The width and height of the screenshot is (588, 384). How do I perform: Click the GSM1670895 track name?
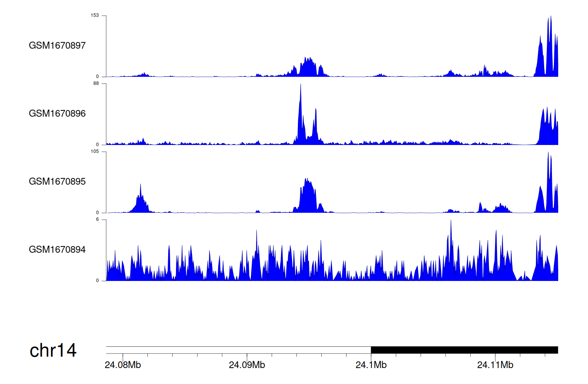coord(57,181)
